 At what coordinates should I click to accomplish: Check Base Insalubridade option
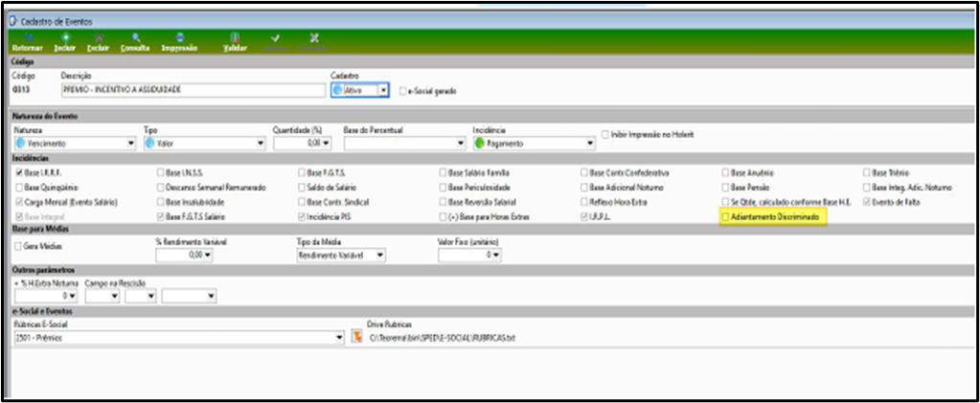161,202
